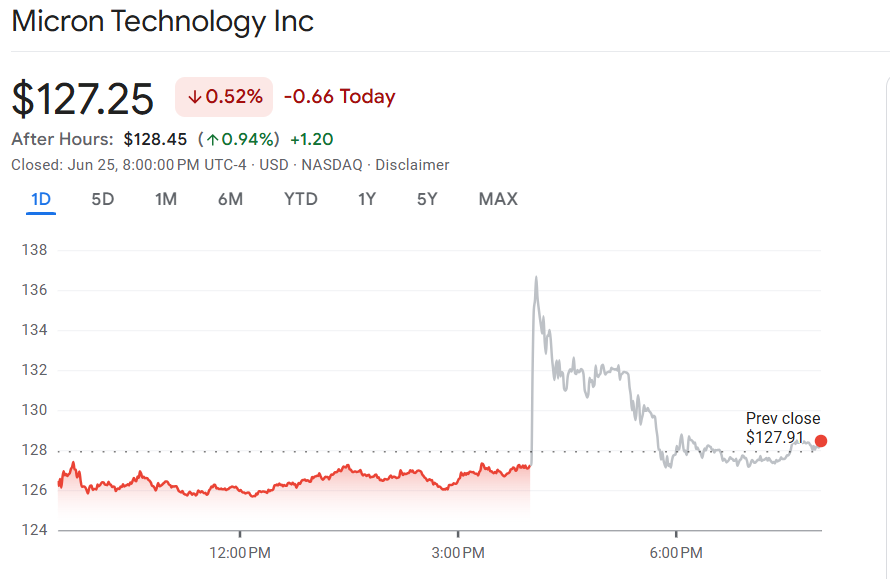Open the Disclaimer link
The image size is (890, 579).
[x=412, y=165]
